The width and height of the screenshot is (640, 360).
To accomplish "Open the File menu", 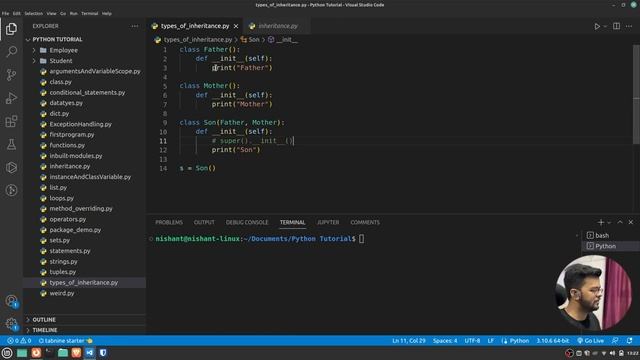I will [x=5, y=13].
